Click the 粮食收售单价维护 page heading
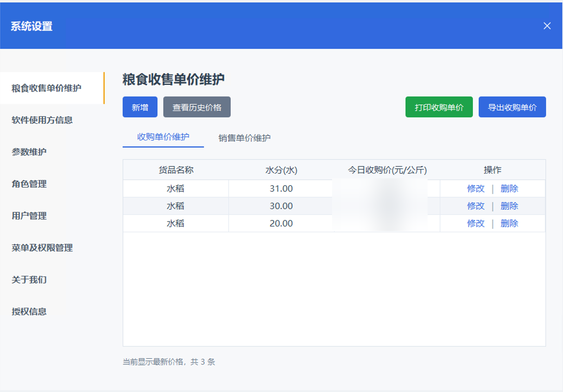Screen dimensions: 563x392 pos(173,79)
